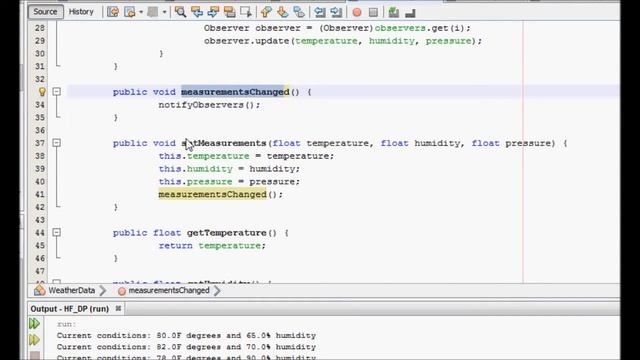640x360 pixels.
Task: Find the previous occurrence
Action: pos(197,12)
